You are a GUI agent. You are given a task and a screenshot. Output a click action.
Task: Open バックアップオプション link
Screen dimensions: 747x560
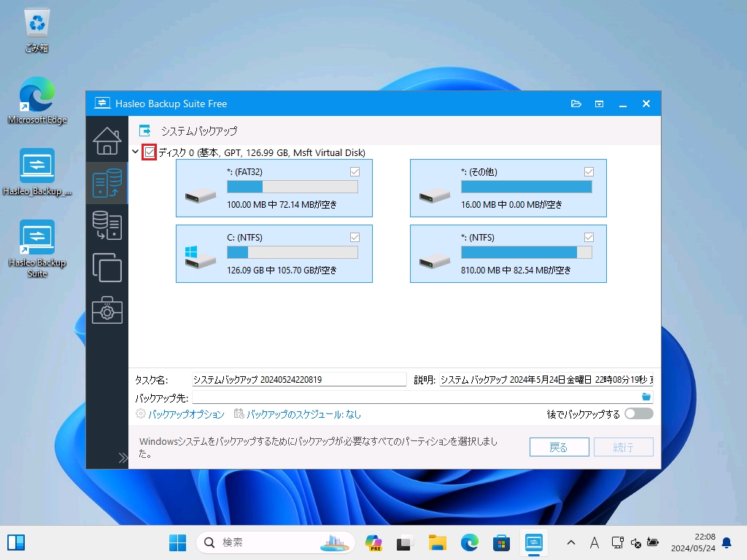click(186, 414)
